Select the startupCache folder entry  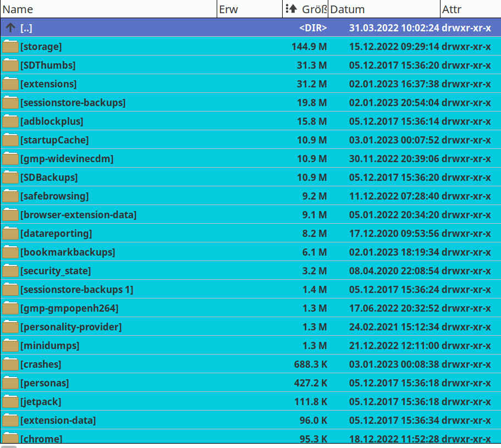pos(54,140)
